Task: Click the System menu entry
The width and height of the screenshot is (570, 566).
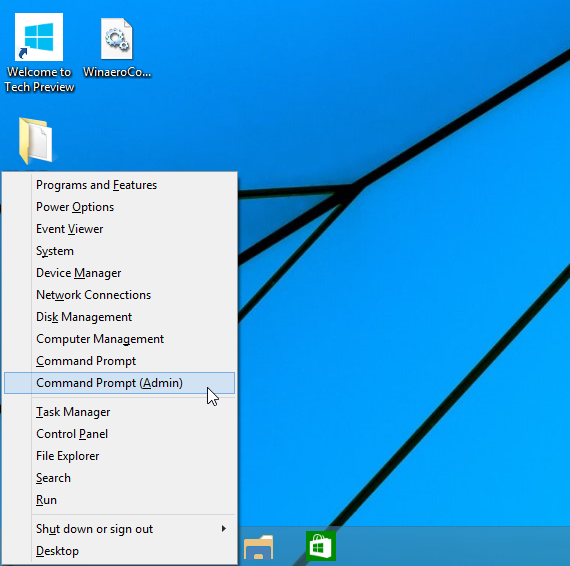Action: [119, 251]
